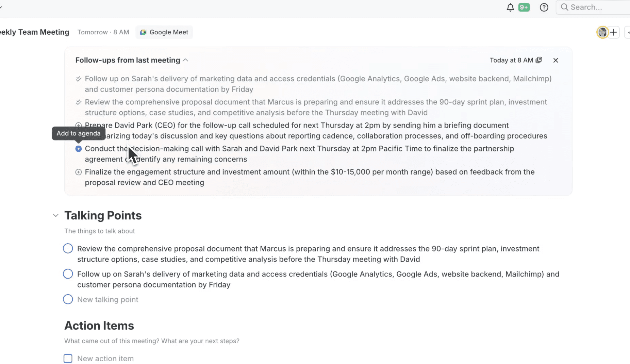Add Finalize engagement structure to agenda
This screenshot has height=364, width=630.
pos(79,172)
